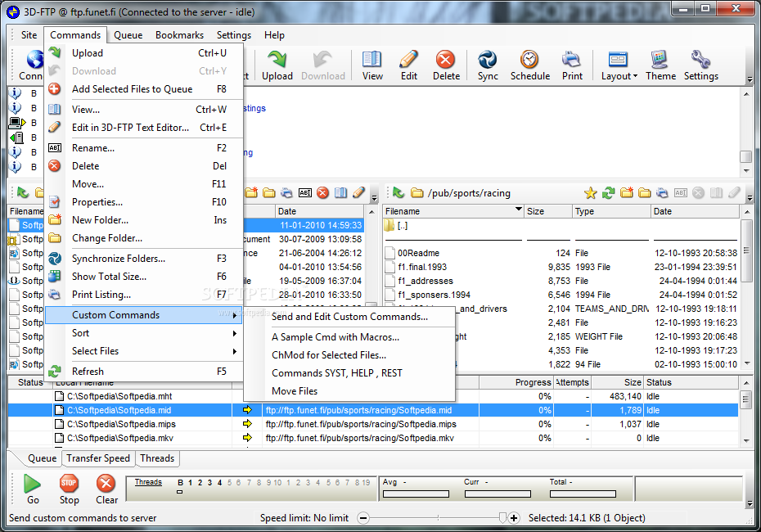Viewport: 761px width, 532px height.
Task: Open the Settings menu
Action: (234, 35)
